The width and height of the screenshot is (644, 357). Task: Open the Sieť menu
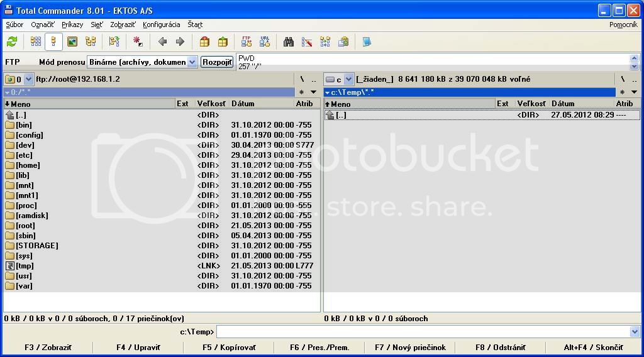pyautogui.click(x=96, y=25)
